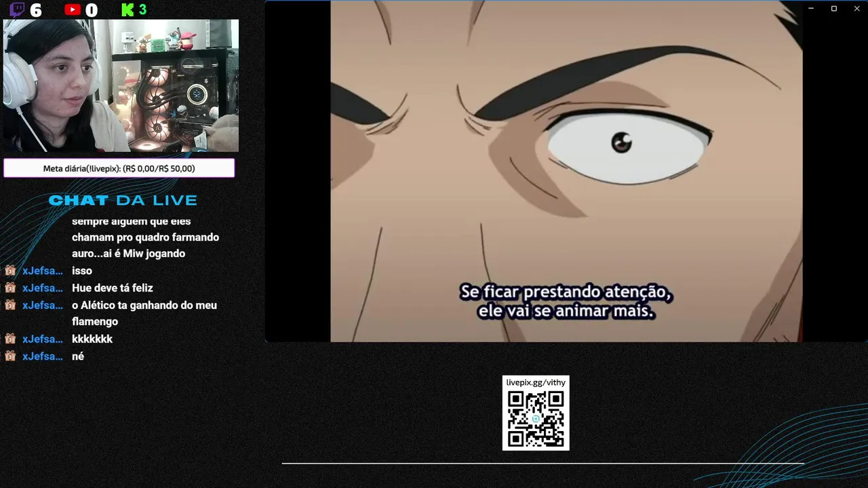Click the chat message 'Hue deve tá feliz'
This screenshot has width=868, height=488.
click(x=113, y=288)
